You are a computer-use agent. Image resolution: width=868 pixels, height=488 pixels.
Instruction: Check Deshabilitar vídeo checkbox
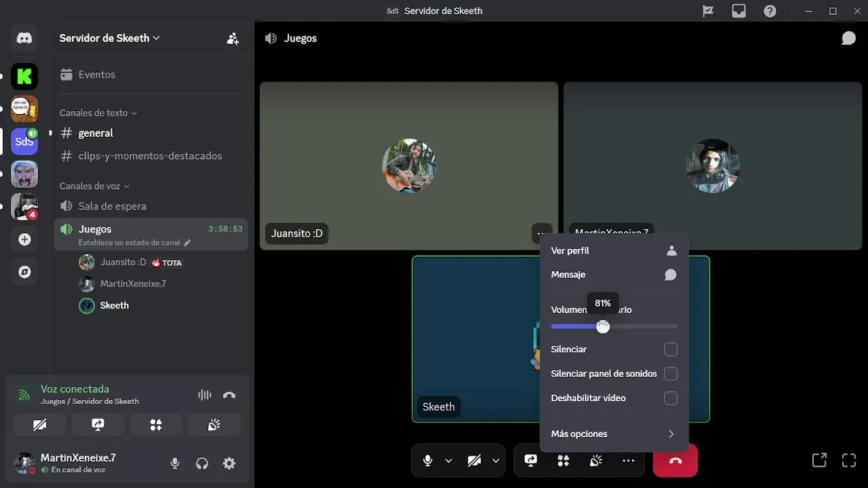pos(671,399)
